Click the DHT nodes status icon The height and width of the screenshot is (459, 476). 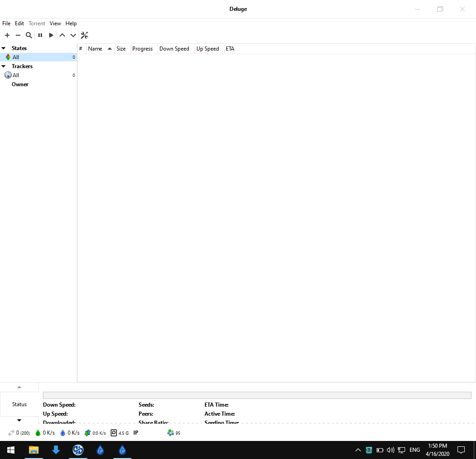pos(171,433)
